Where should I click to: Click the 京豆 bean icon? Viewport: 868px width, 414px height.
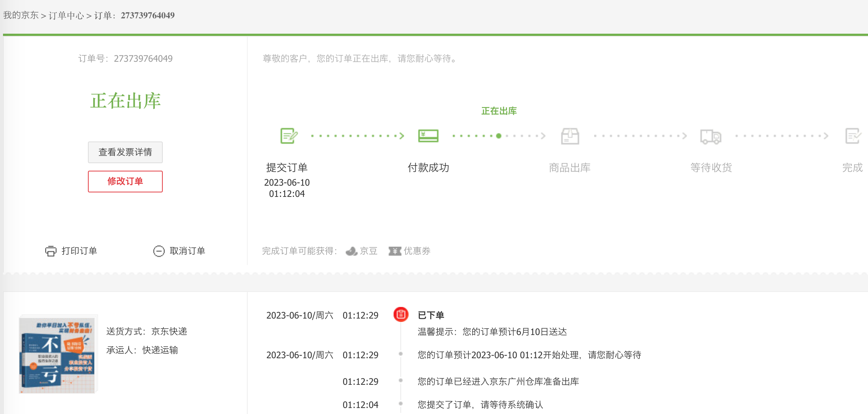click(351, 251)
